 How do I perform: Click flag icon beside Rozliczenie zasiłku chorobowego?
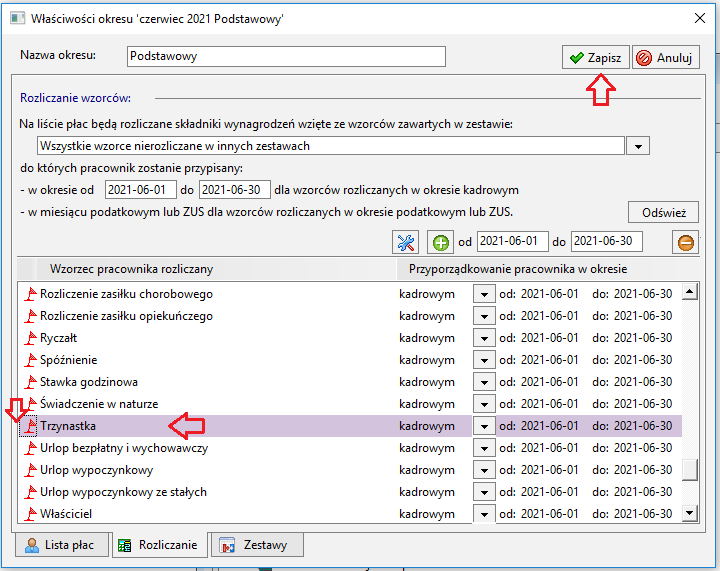pos(30,294)
